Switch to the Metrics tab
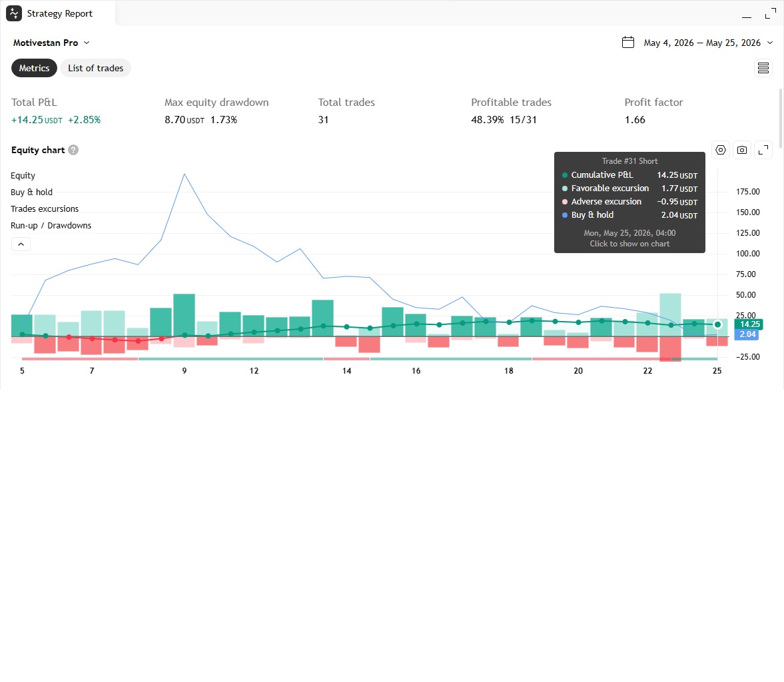 34,68
